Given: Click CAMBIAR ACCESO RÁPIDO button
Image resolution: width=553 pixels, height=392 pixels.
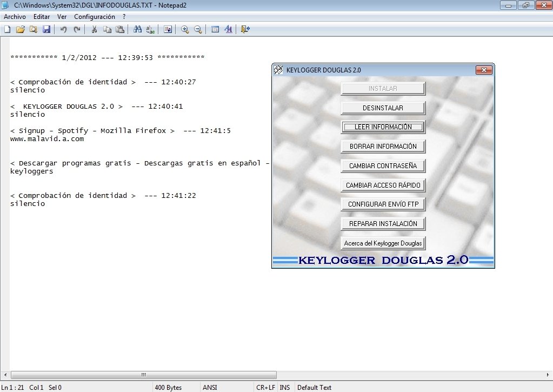Looking at the screenshot, I should 383,185.
